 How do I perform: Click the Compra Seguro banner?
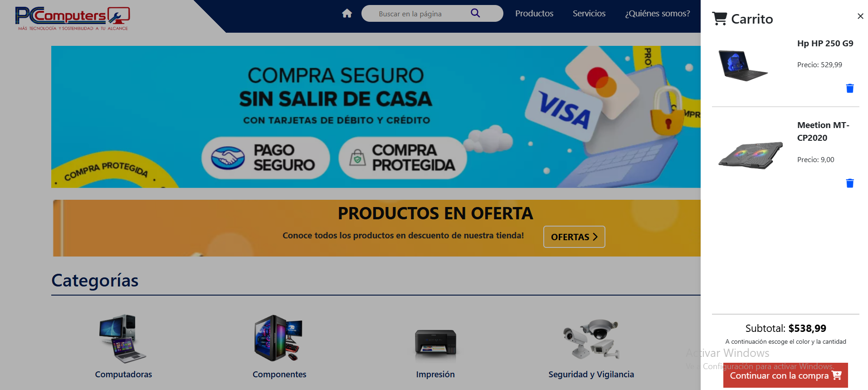[375, 117]
